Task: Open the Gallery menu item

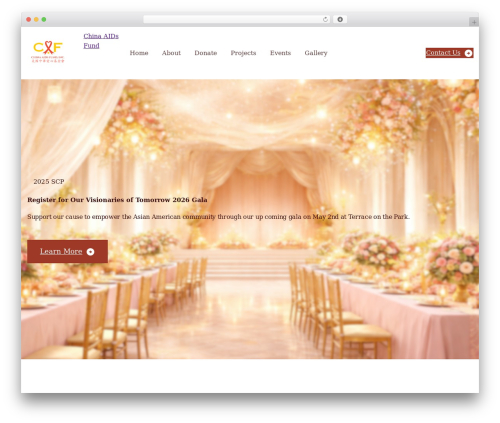Action: click(316, 53)
